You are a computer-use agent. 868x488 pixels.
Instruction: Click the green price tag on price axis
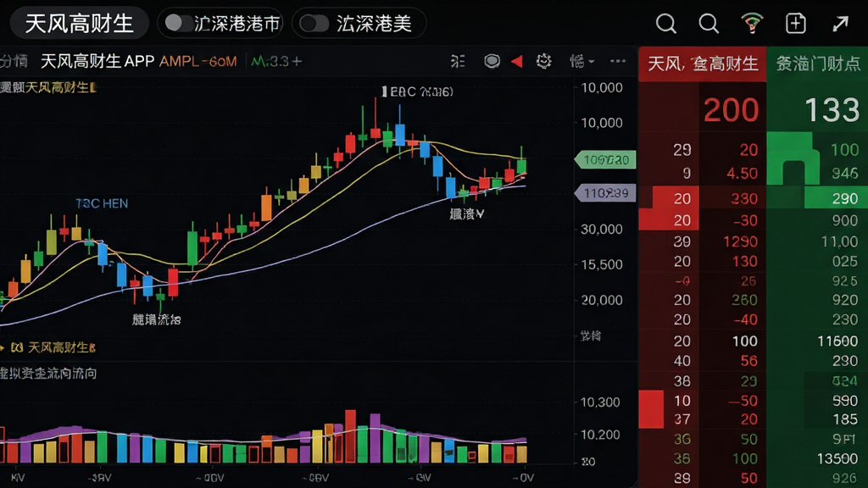pos(605,160)
